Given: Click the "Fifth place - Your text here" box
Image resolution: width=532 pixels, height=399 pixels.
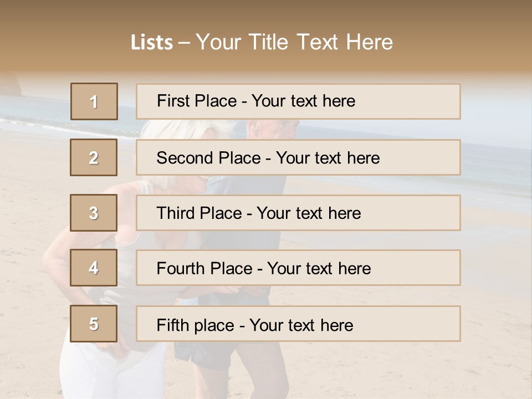Looking at the screenshot, I should pyautogui.click(x=298, y=324).
